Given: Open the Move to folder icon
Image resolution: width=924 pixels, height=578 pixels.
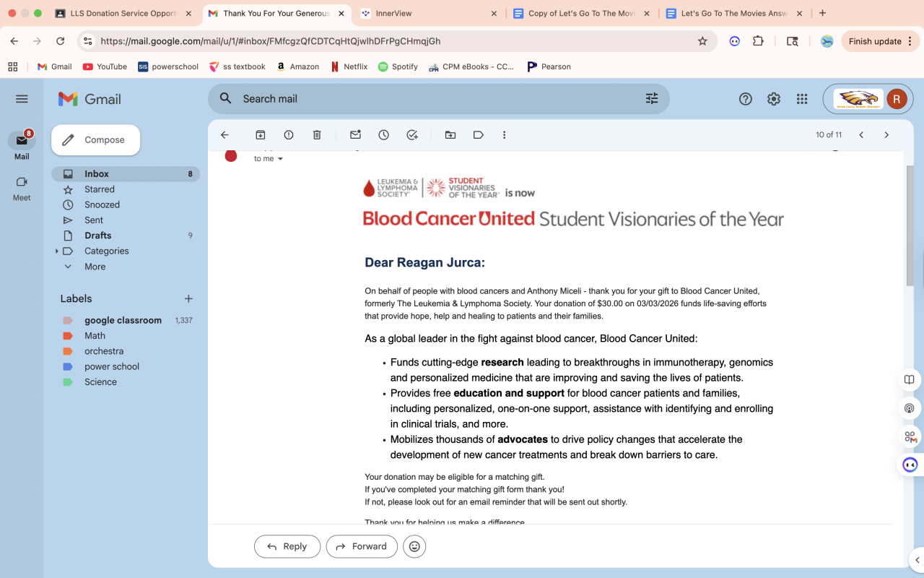Looking at the screenshot, I should click(x=450, y=135).
